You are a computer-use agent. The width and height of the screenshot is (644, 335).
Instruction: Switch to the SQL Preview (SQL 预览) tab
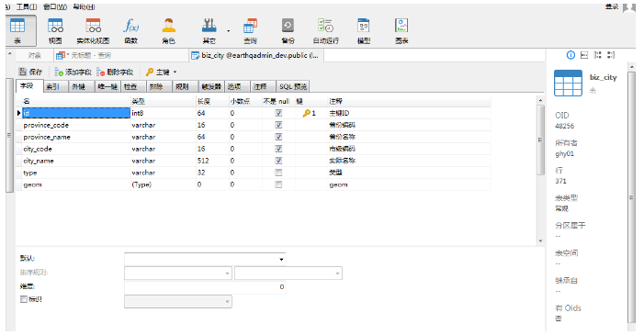pos(293,86)
